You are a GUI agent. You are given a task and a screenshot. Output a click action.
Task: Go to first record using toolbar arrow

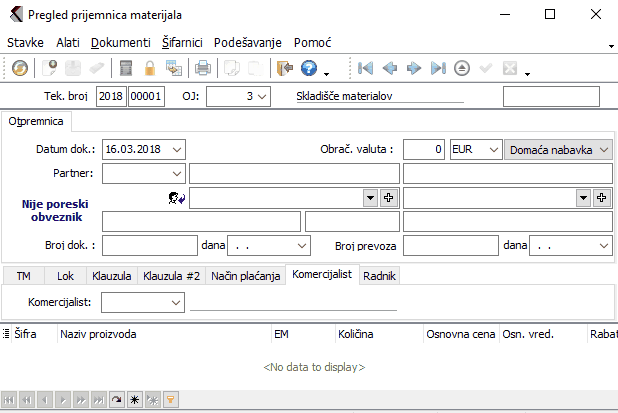[x=366, y=69]
